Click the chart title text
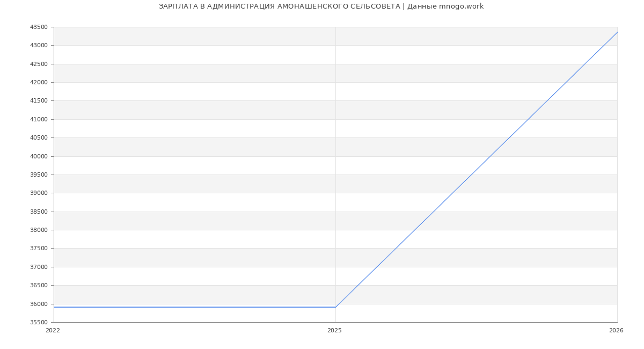 pyautogui.click(x=321, y=6)
